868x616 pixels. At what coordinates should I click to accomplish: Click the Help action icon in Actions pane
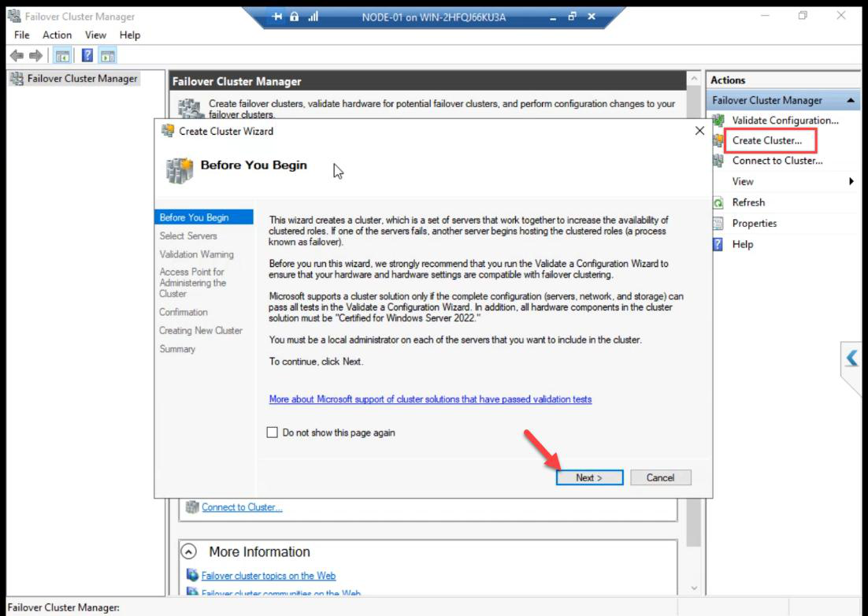[718, 244]
